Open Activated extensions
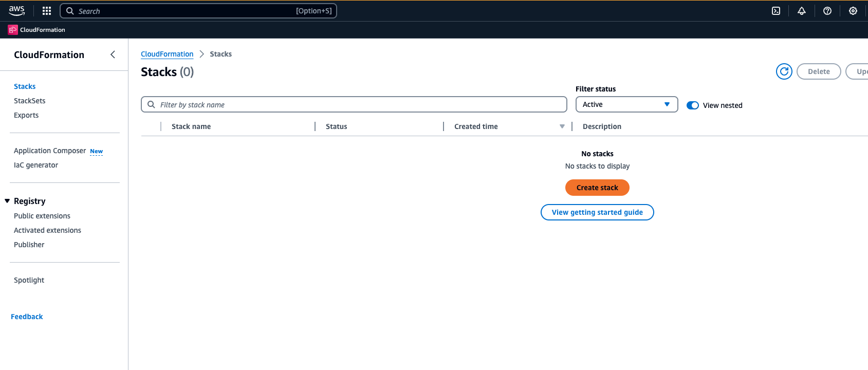The width and height of the screenshot is (868, 370). point(47,230)
